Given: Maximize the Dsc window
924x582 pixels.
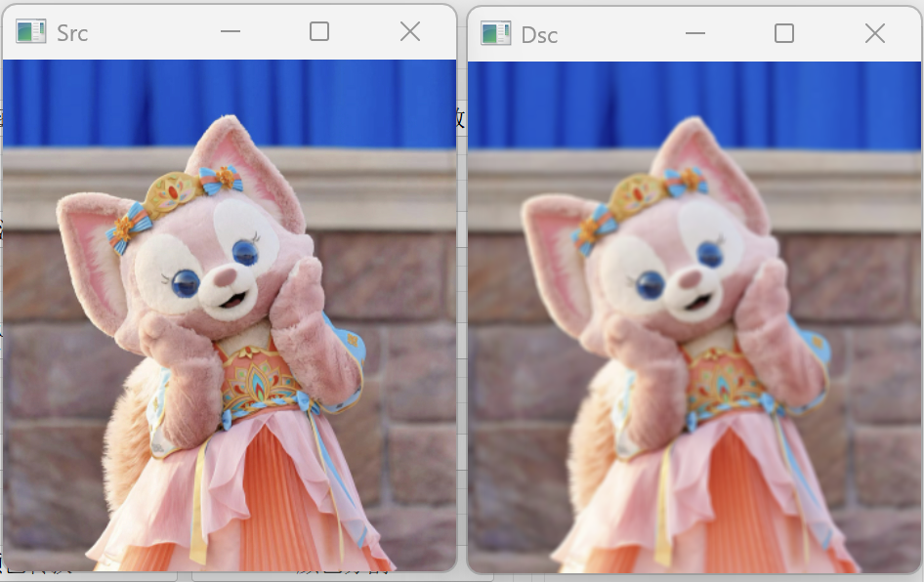Looking at the screenshot, I should pos(783,33).
